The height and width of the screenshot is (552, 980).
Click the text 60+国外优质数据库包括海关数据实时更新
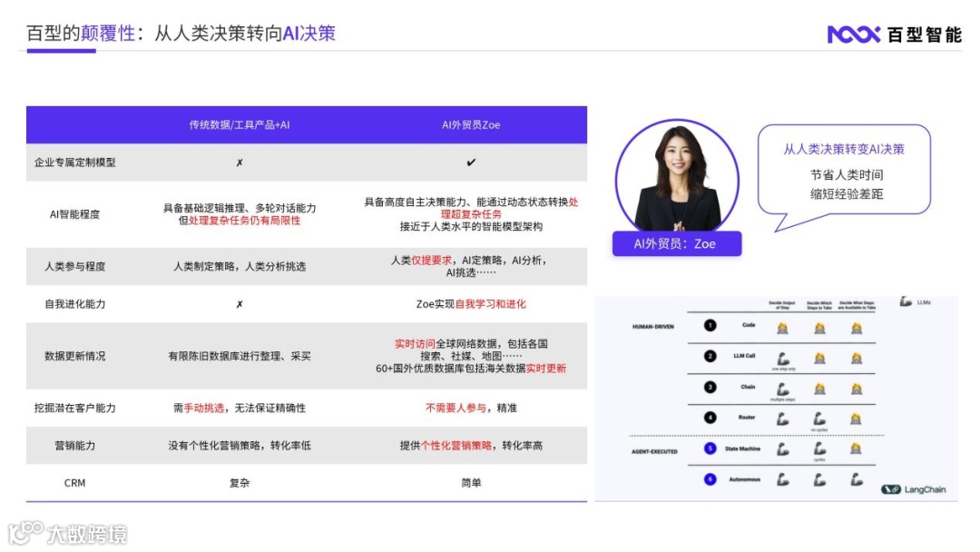471,369
